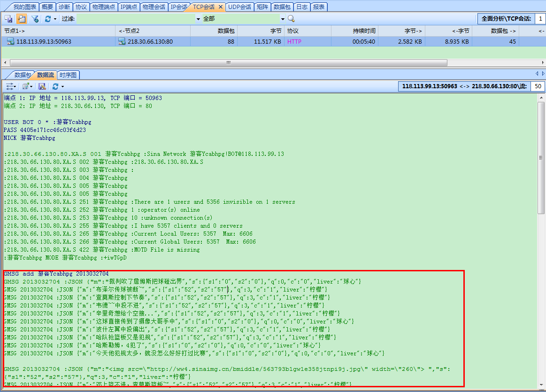Open the 全部 scope dropdown arrow
This screenshot has width=546, height=392.
pos(283,19)
